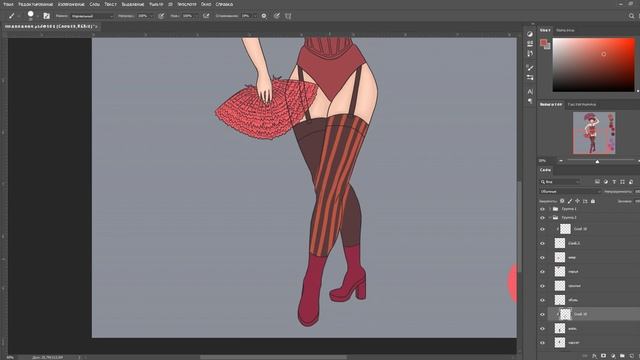Create new layer icon
This screenshot has height=360, width=640.
pos(631,356)
